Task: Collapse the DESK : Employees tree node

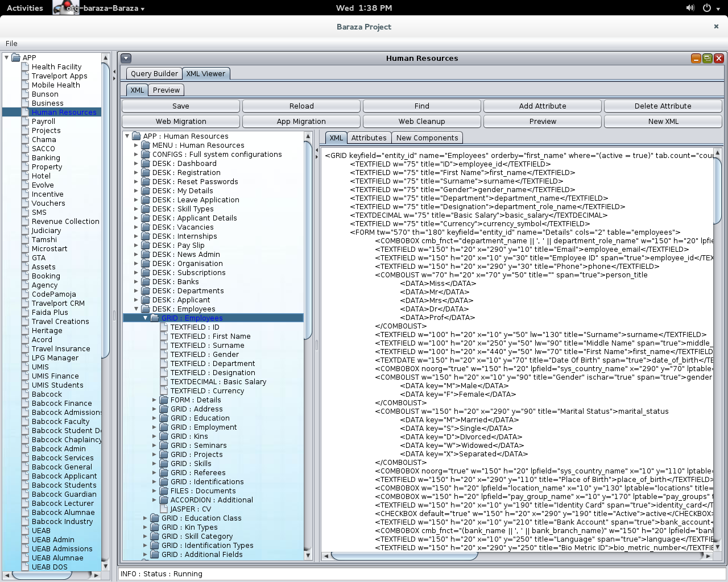Action: click(x=136, y=309)
